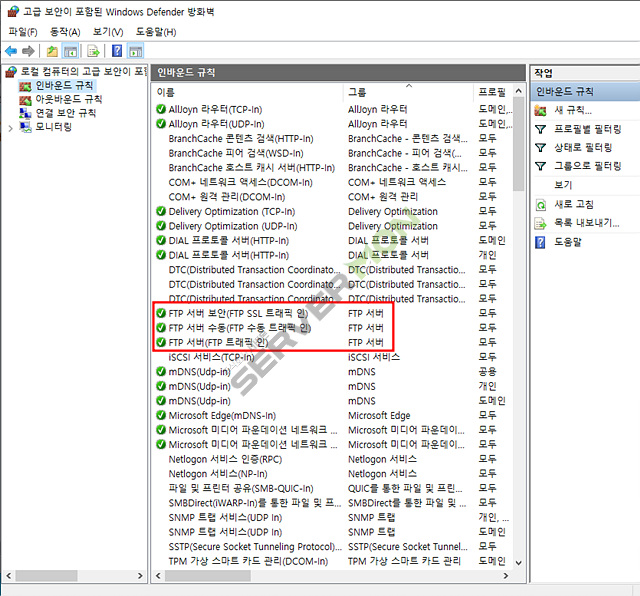Select rule BranchCache 콘텐츠 검색(HTTP-In)
The height and width of the screenshot is (596, 640).
coord(241,138)
